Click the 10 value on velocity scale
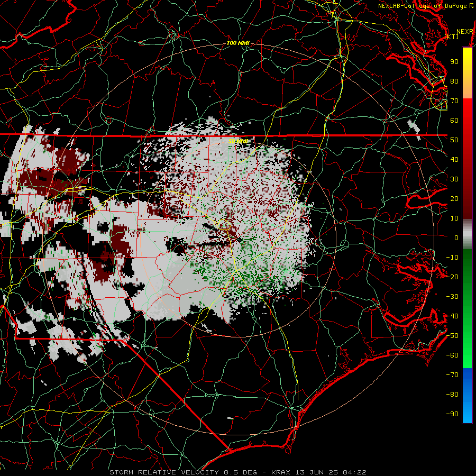This screenshot has width=476, height=476. coord(454,218)
